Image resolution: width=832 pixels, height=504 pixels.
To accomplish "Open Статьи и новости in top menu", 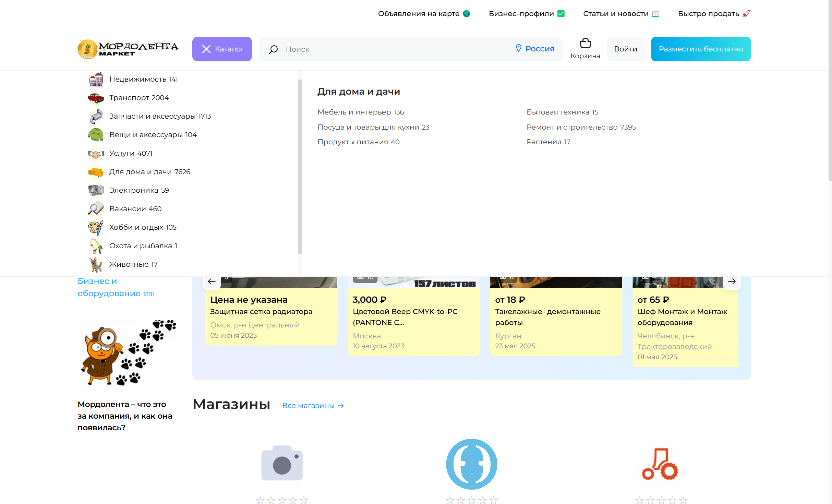I will 621,14.
